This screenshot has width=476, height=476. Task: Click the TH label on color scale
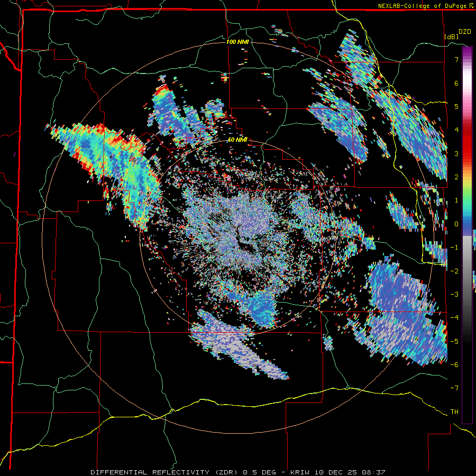coord(454,411)
